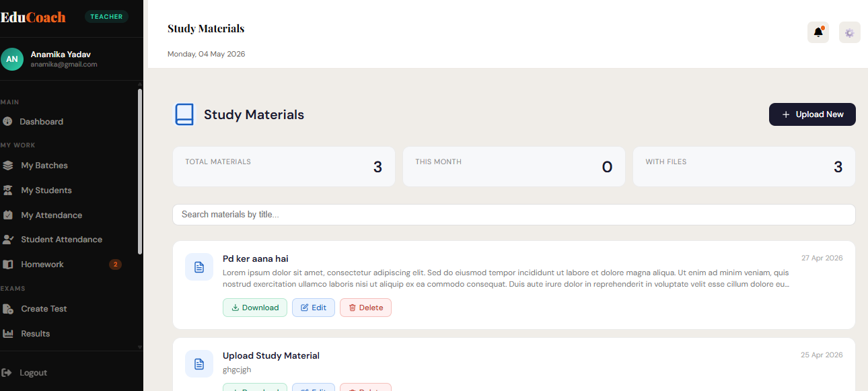Click the Upload New button
Image resolution: width=868 pixels, height=391 pixels.
(812, 114)
